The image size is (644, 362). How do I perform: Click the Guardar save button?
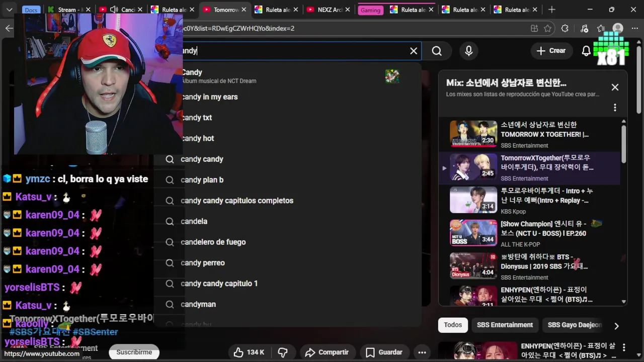coord(384,352)
